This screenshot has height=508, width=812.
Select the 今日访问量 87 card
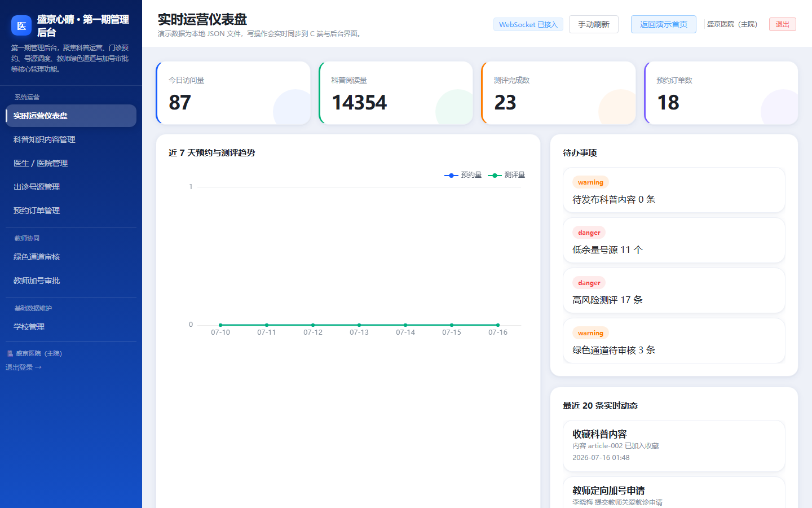tap(233, 93)
